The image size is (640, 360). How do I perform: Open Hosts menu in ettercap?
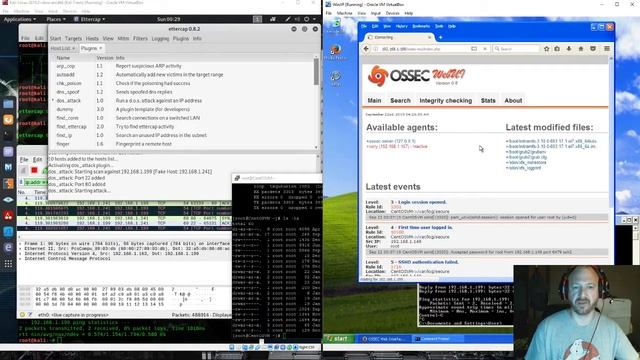coord(92,38)
